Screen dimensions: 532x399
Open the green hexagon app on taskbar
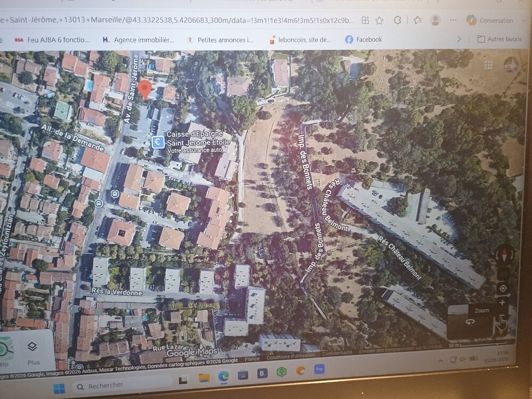[281, 372]
